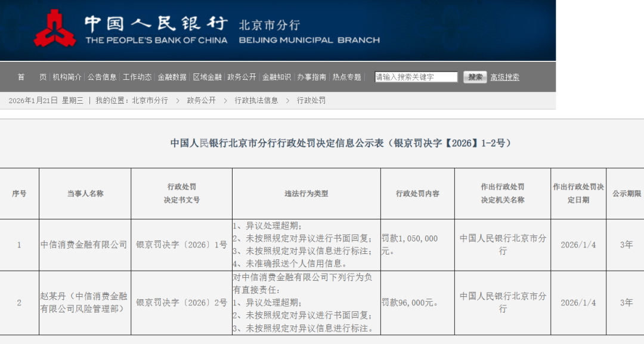Select the date 2026/1/4 in row 2

(x=578, y=302)
